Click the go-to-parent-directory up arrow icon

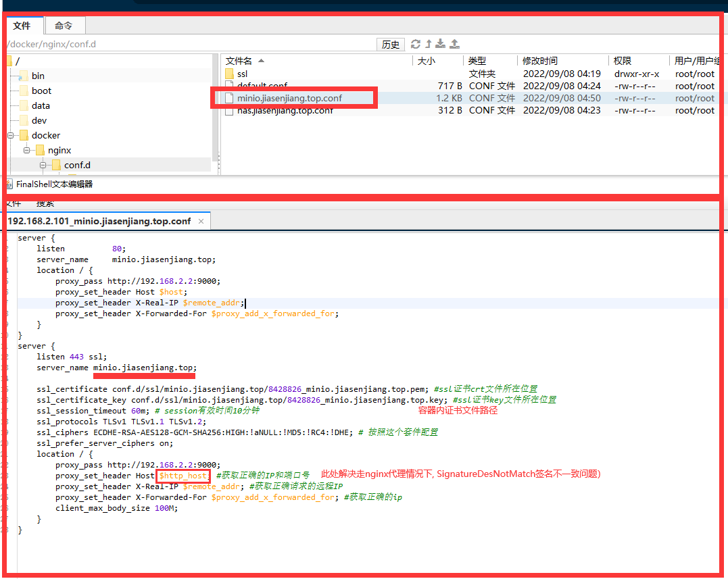tap(428, 44)
